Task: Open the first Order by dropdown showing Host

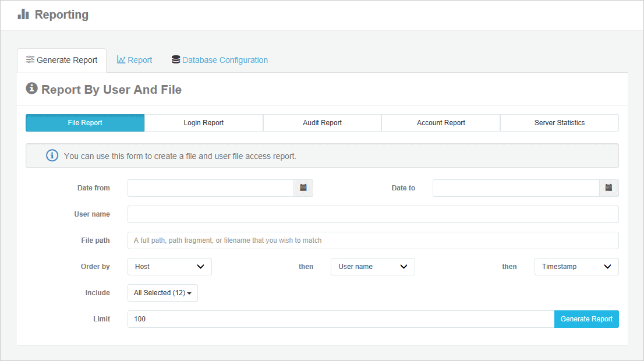Action: [x=169, y=266]
